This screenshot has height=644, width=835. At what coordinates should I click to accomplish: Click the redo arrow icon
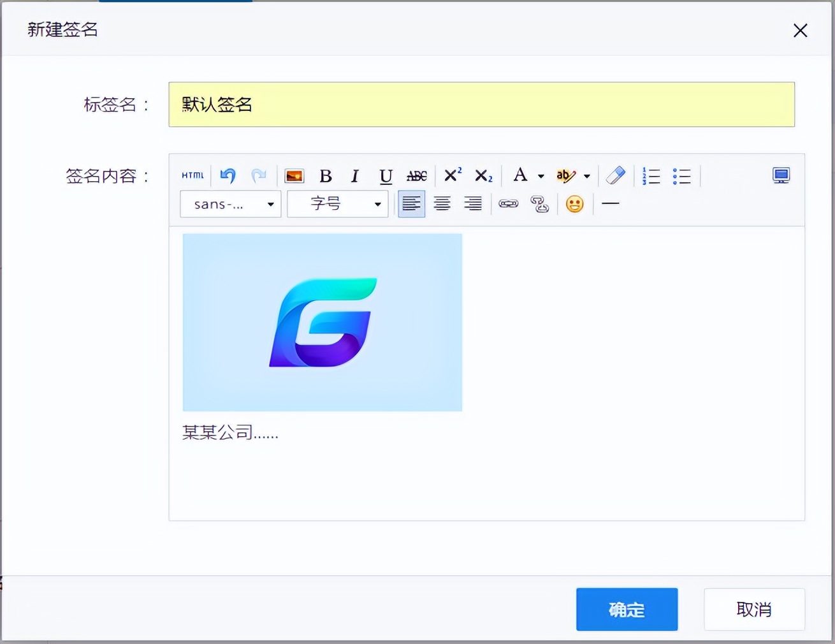pyautogui.click(x=259, y=175)
